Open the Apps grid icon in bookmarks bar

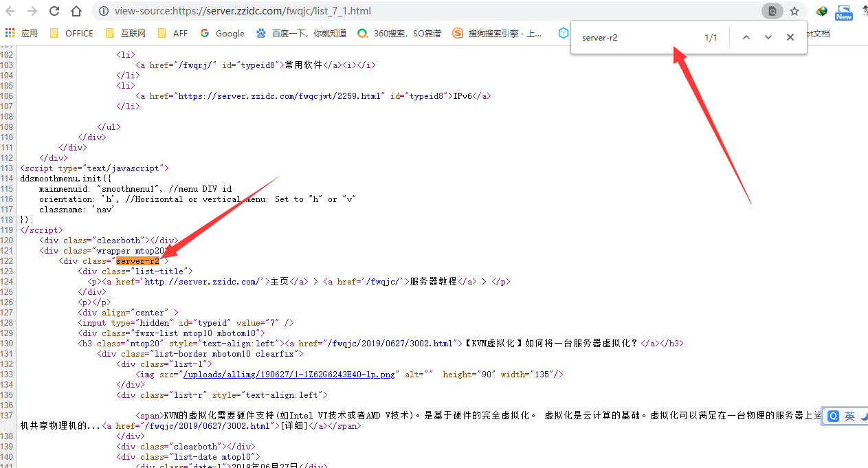click(10, 33)
